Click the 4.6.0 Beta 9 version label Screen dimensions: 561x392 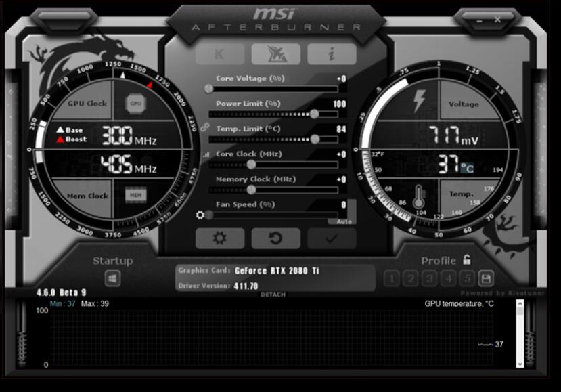tap(61, 292)
